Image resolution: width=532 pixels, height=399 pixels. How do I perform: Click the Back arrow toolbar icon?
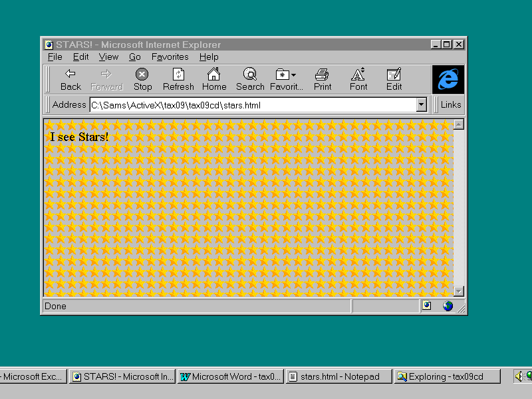tap(70, 74)
